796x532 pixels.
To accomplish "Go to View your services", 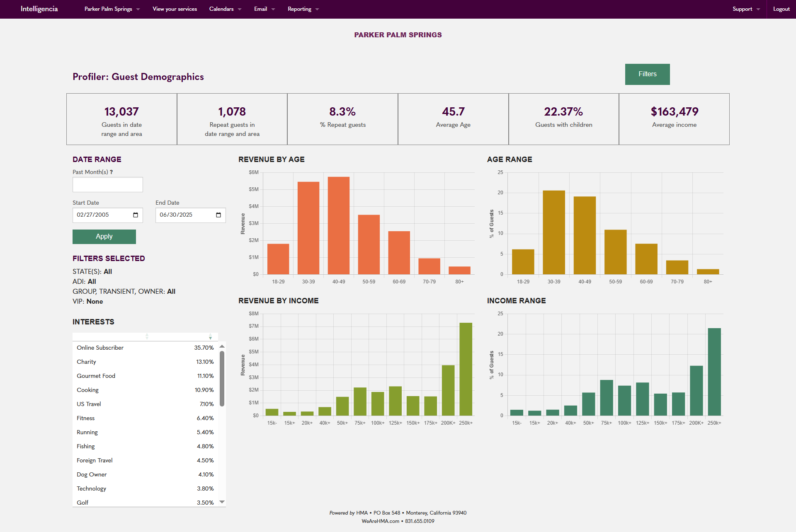I will point(175,9).
